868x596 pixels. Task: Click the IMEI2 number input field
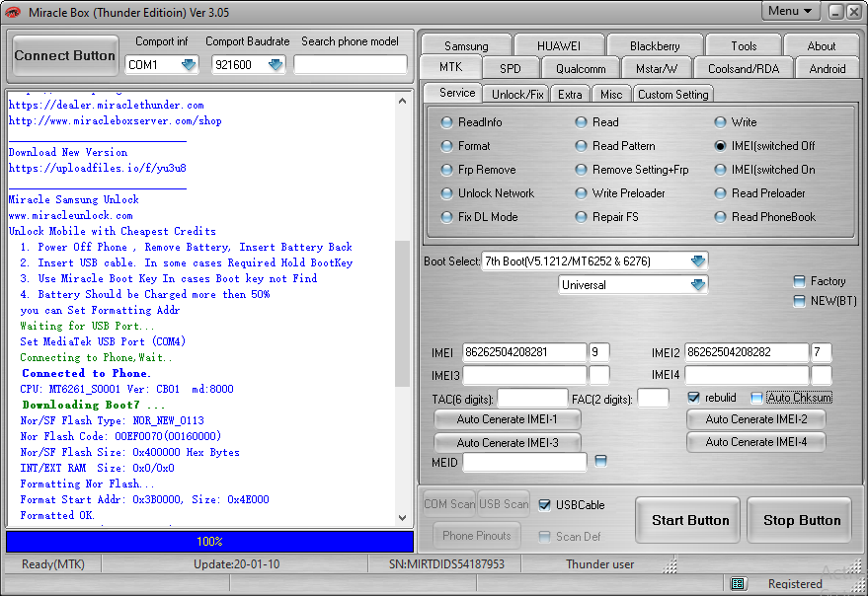click(747, 352)
